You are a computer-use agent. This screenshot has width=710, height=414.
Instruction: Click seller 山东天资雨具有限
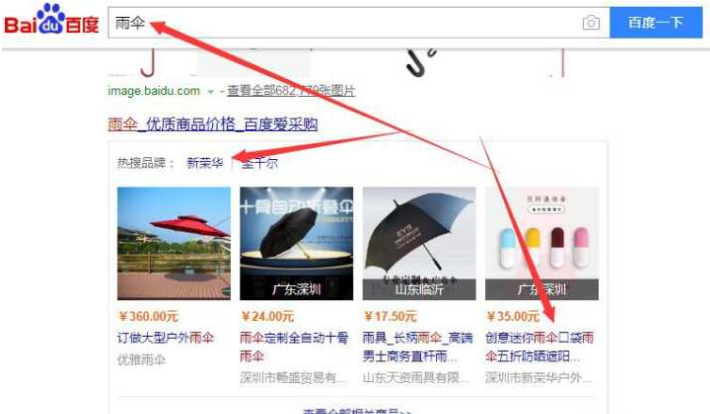[416, 377]
